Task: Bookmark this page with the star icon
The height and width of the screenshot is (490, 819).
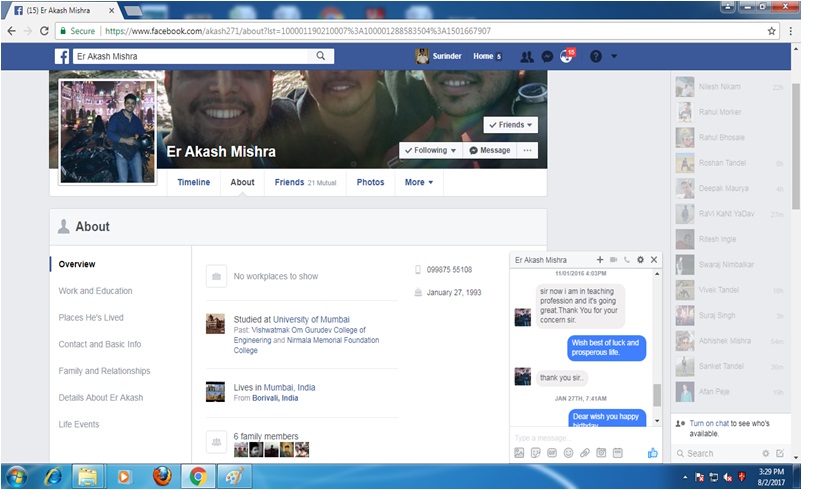Action: pos(771,31)
